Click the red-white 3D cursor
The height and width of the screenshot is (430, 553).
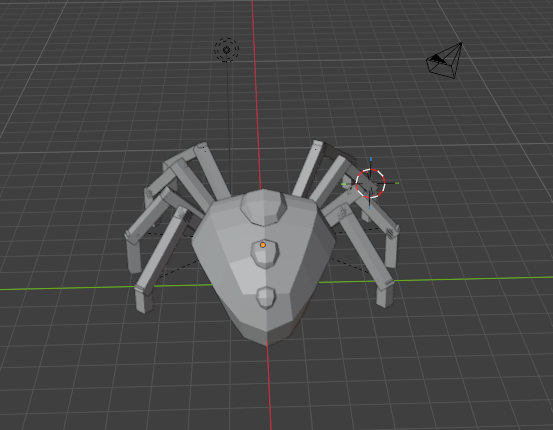pos(370,183)
